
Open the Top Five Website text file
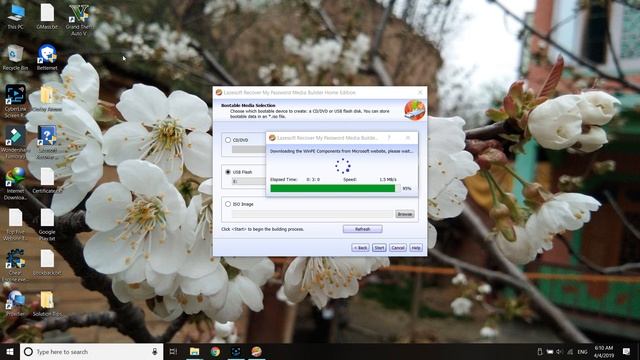tap(16, 224)
